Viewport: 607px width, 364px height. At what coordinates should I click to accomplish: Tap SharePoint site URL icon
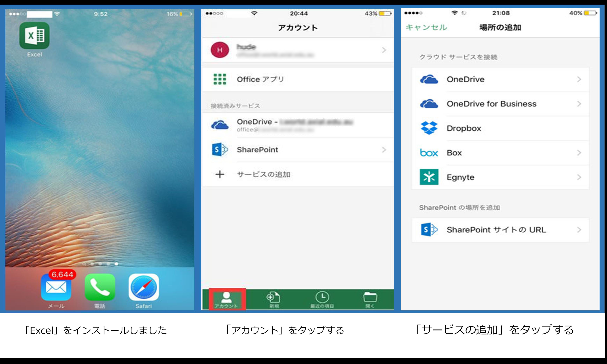[x=429, y=230]
